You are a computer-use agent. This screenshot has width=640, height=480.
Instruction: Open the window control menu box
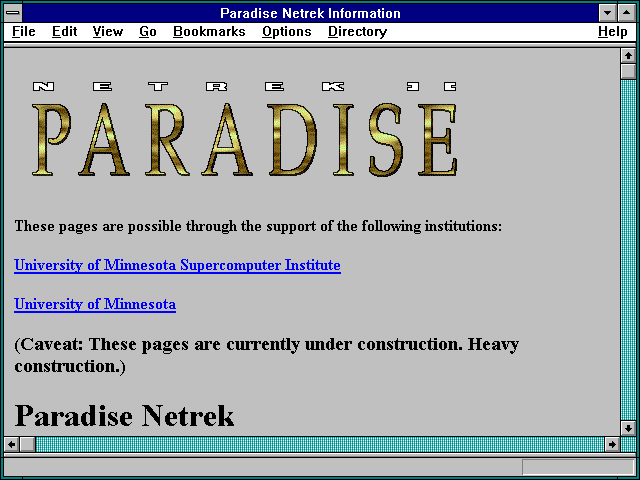[x=13, y=13]
